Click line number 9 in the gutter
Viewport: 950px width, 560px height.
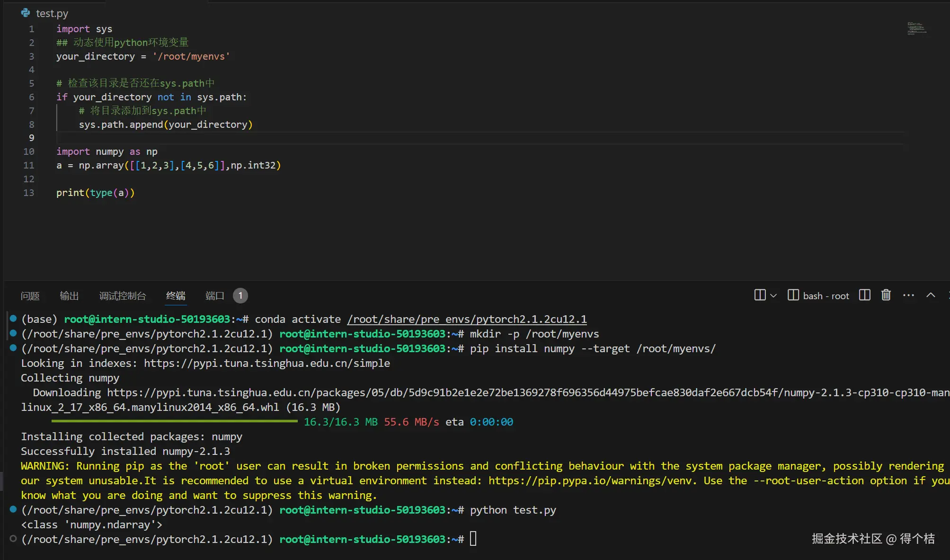(31, 138)
